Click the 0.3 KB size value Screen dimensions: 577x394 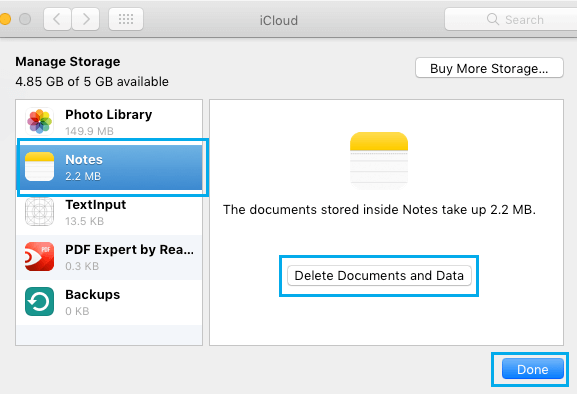coord(82,266)
